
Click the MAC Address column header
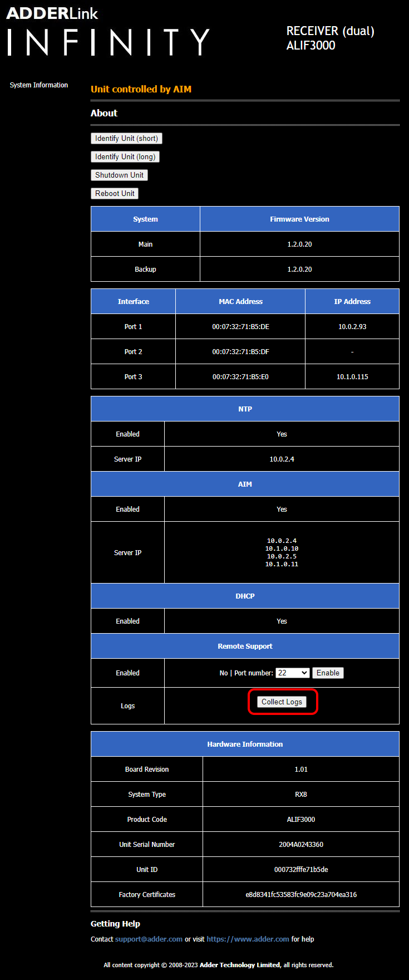tap(240, 302)
